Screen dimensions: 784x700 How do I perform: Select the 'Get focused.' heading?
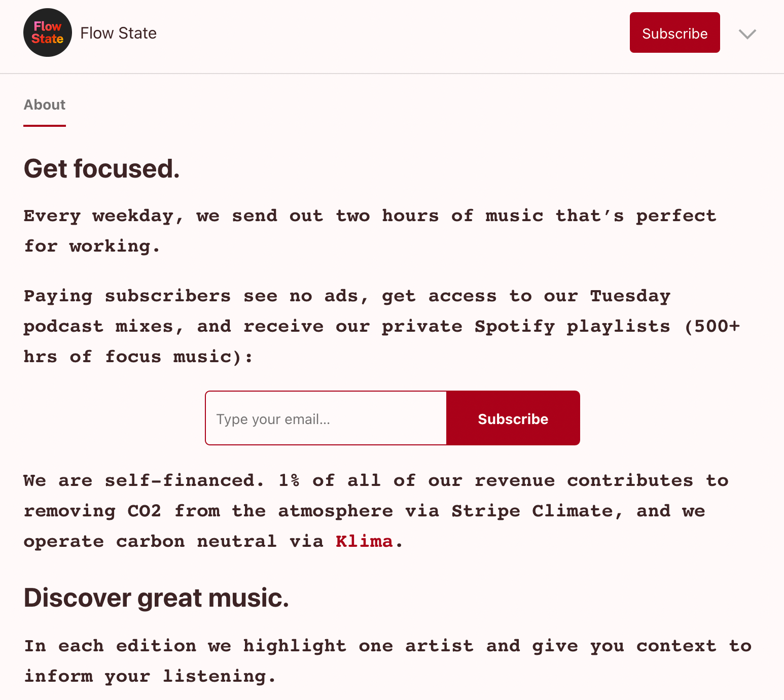[101, 169]
